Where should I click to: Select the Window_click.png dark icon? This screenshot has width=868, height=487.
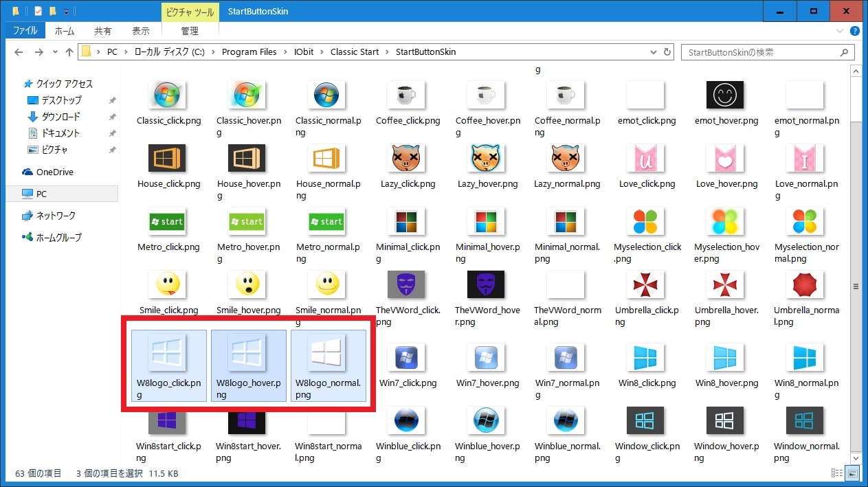(645, 422)
